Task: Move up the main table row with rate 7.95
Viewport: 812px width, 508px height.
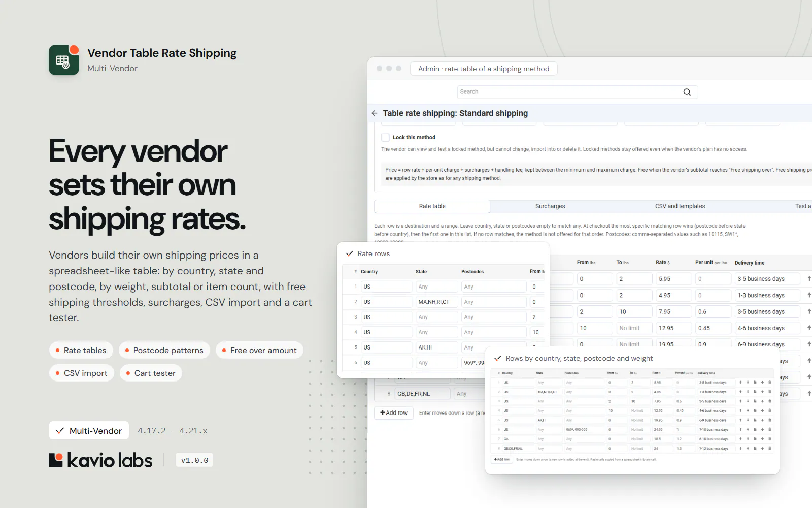Action: pyautogui.click(x=809, y=311)
